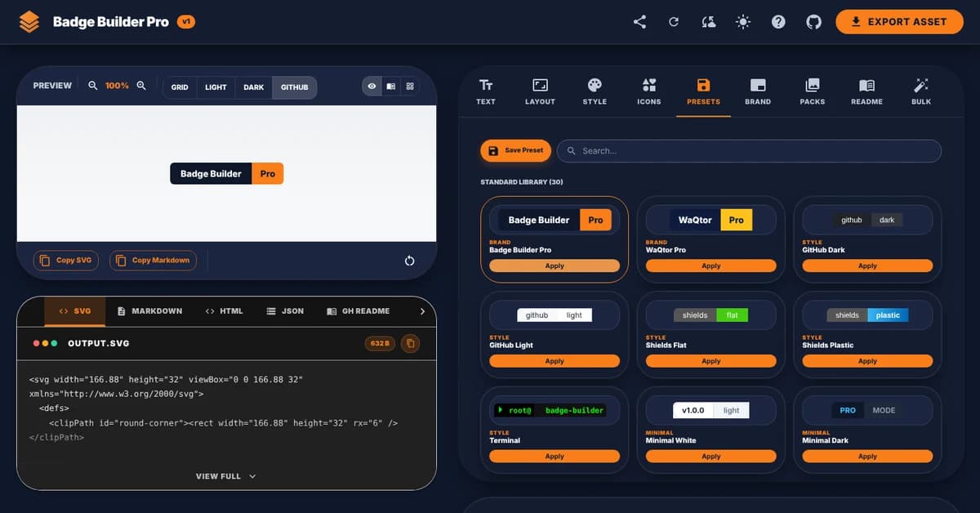Viewport: 980px width, 513px height.
Task: Apply the Terminal preset
Action: tap(555, 457)
